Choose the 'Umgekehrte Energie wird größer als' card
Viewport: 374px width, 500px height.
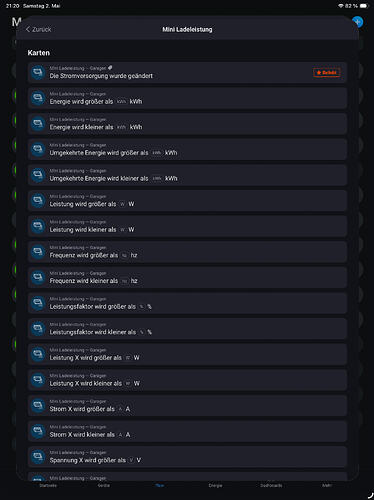click(x=187, y=149)
